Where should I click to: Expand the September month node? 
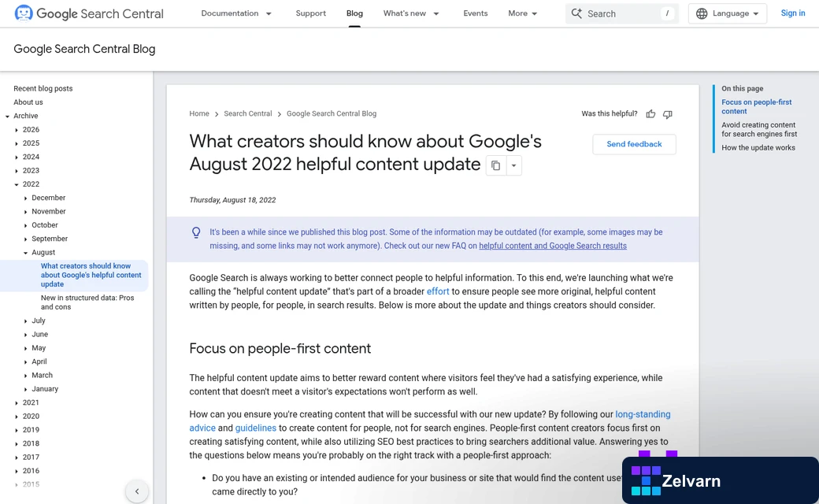[x=25, y=239]
